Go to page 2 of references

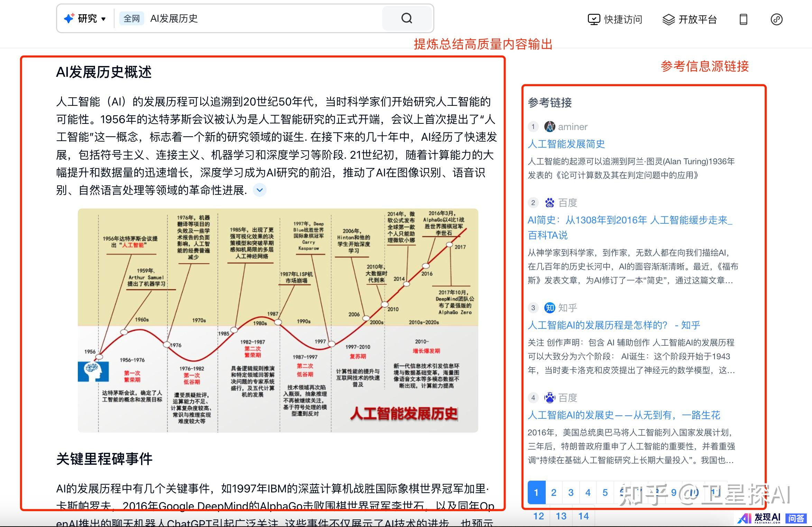click(554, 492)
